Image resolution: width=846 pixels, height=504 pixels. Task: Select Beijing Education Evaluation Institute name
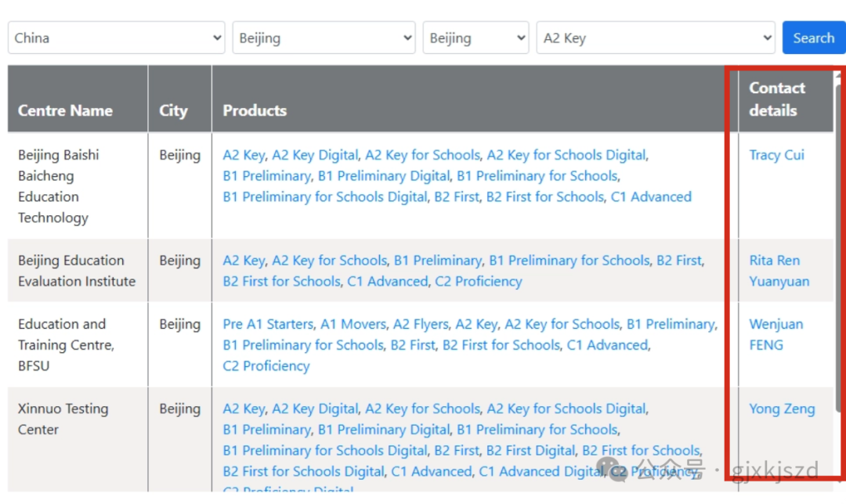[x=77, y=271]
